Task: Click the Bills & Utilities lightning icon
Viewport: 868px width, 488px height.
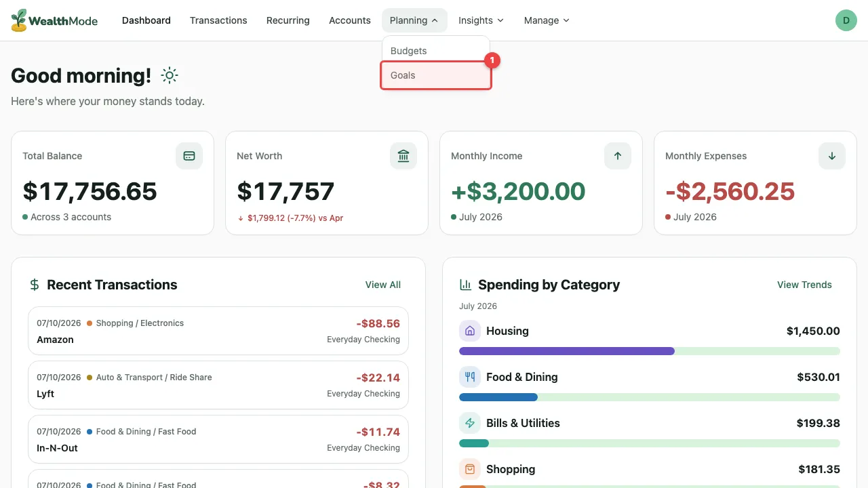Action: point(470,423)
